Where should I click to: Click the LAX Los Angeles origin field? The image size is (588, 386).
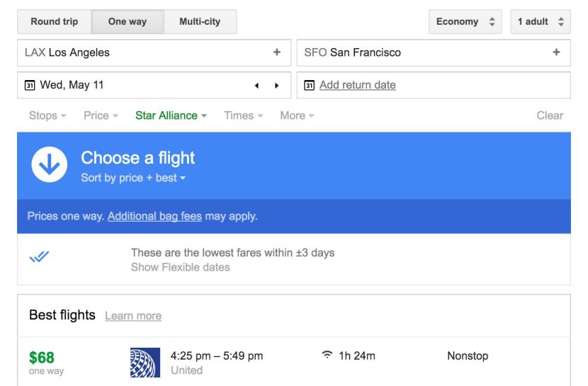(154, 52)
